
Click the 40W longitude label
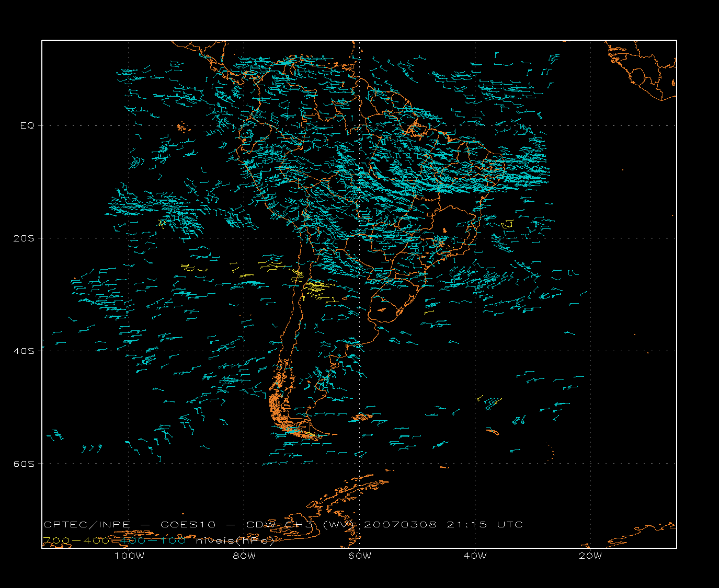point(475,556)
